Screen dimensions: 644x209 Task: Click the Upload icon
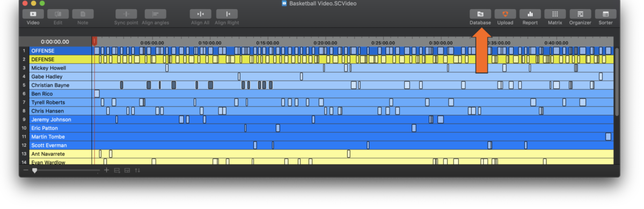[505, 14]
